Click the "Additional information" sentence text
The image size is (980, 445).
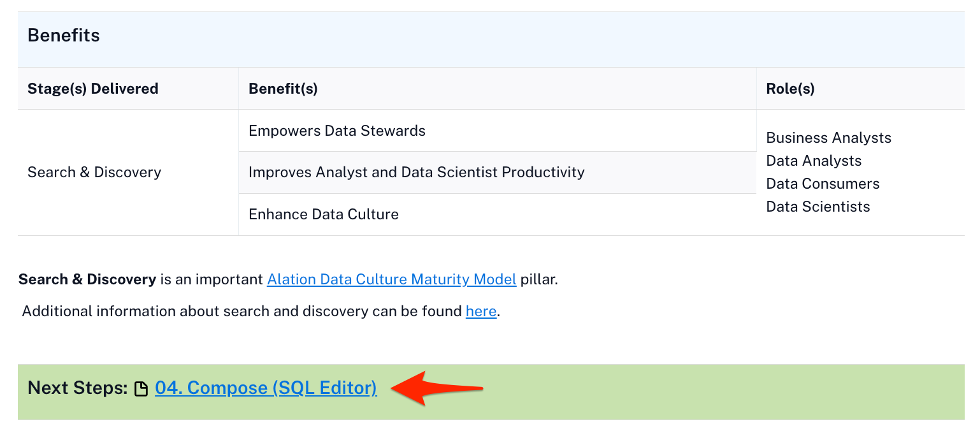(x=242, y=312)
